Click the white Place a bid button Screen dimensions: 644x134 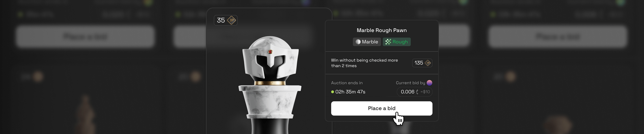coord(381,108)
